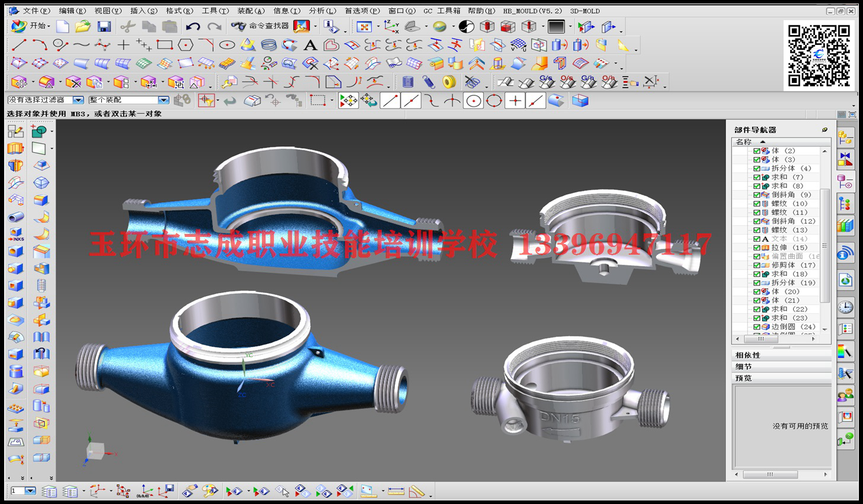Click the Open folder icon
The height and width of the screenshot is (504, 863).
(83, 26)
